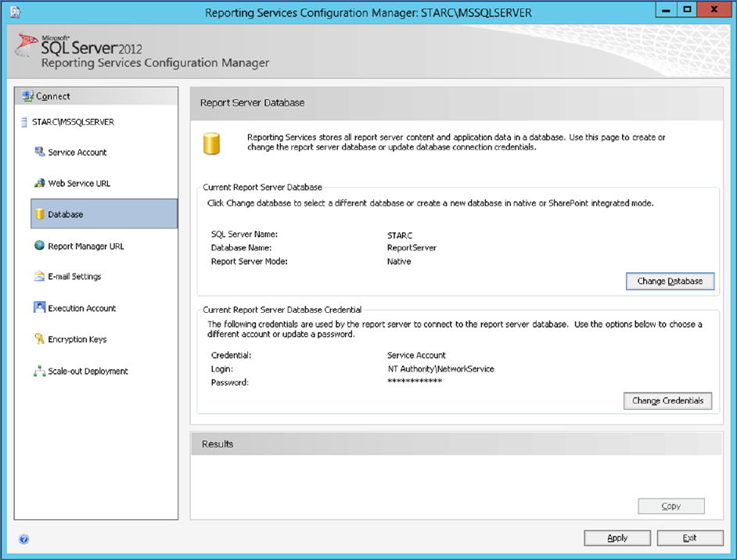Click the Password label
This screenshot has width=737, height=560.
230,382
